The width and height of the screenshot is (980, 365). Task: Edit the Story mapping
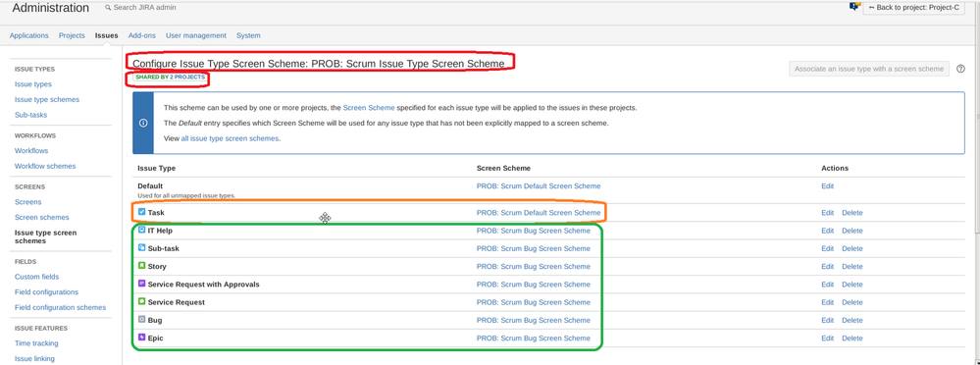828,266
